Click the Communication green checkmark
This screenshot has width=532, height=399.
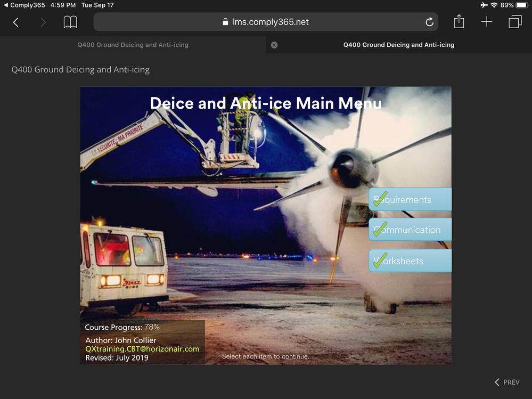point(380,229)
